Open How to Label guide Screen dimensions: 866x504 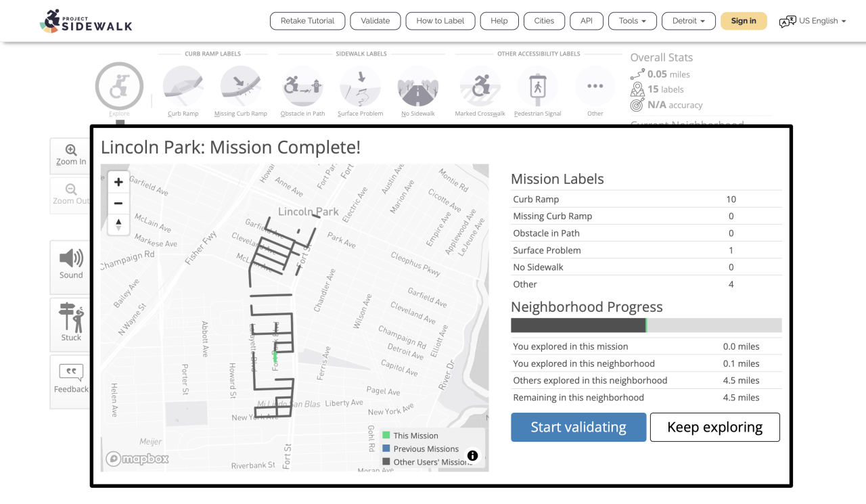click(x=440, y=21)
